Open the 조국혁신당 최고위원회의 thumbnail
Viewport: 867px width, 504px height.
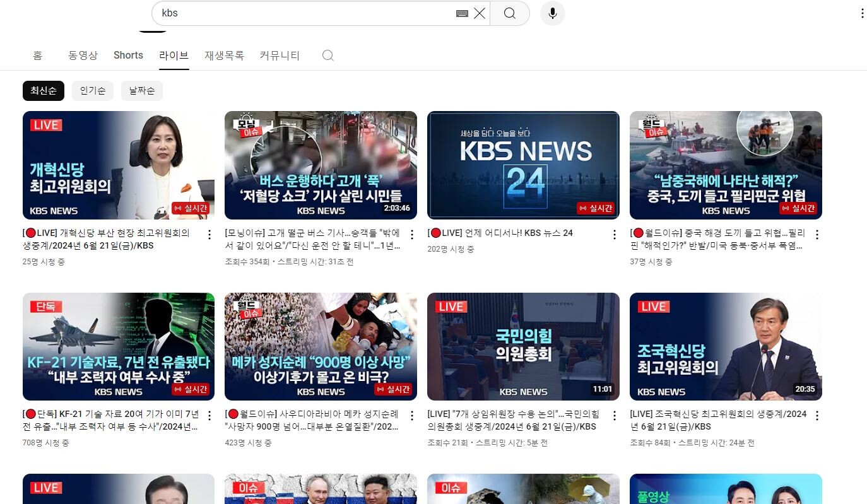[x=726, y=346]
